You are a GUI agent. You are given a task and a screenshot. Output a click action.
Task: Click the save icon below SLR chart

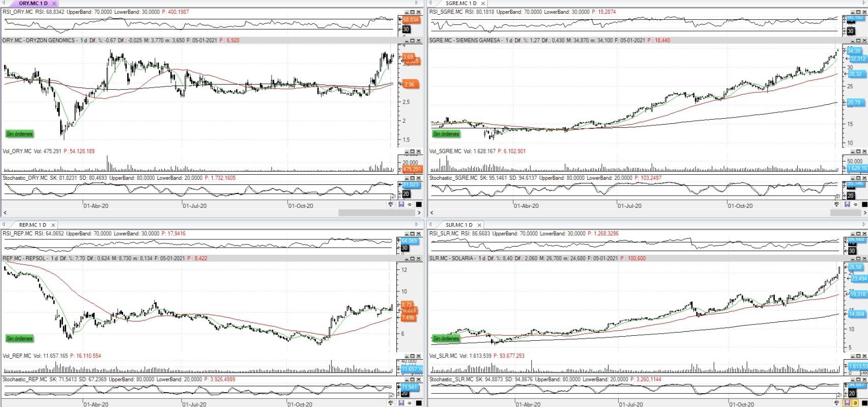tap(847, 403)
